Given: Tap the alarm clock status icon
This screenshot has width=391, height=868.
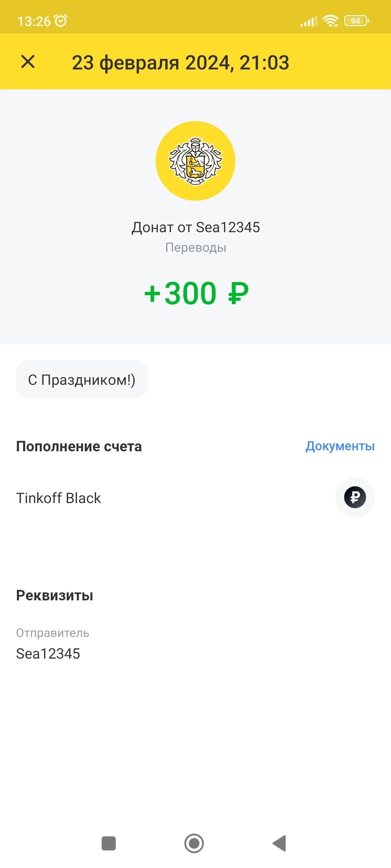Looking at the screenshot, I should click(61, 21).
